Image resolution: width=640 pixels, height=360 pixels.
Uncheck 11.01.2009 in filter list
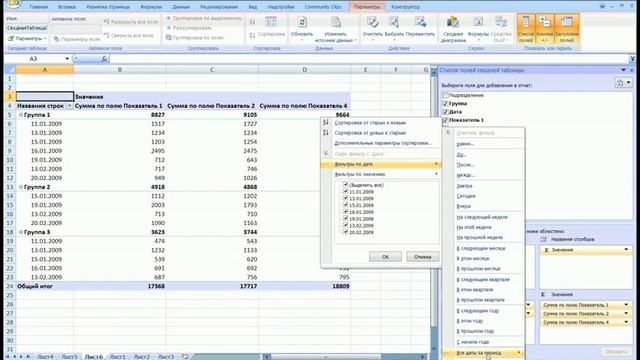coord(346,191)
